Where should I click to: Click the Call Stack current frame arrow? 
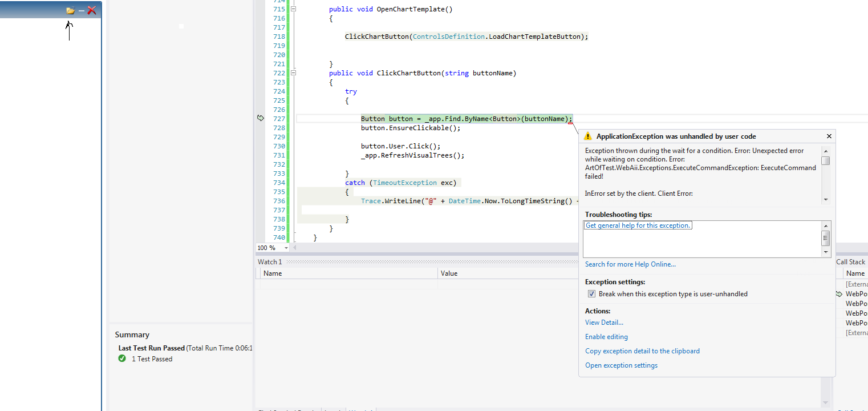839,294
